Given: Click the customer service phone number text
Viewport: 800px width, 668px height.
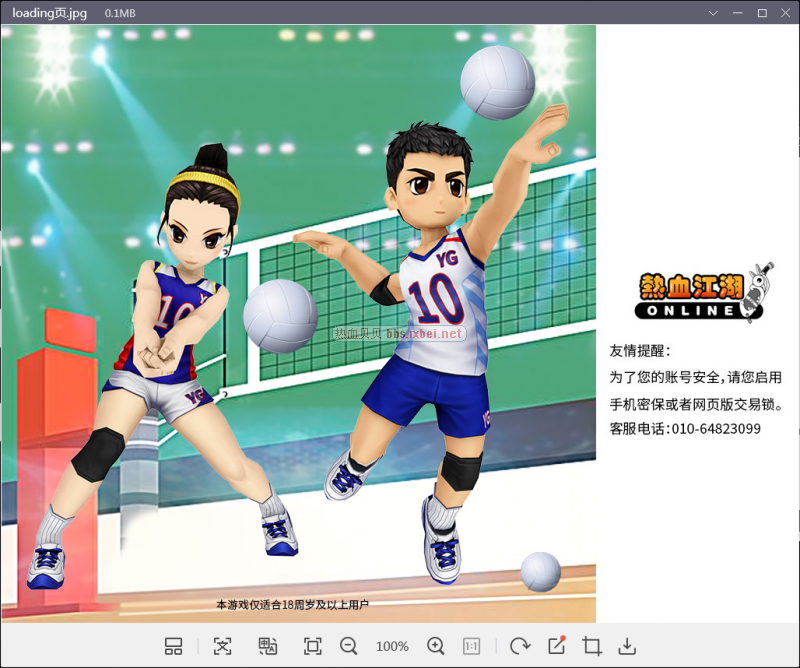Looking at the screenshot, I should tap(685, 428).
